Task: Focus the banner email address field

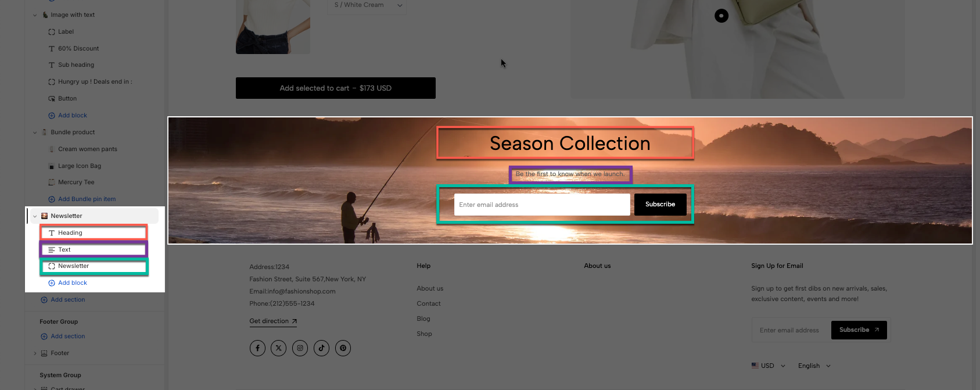Action: [x=542, y=205]
